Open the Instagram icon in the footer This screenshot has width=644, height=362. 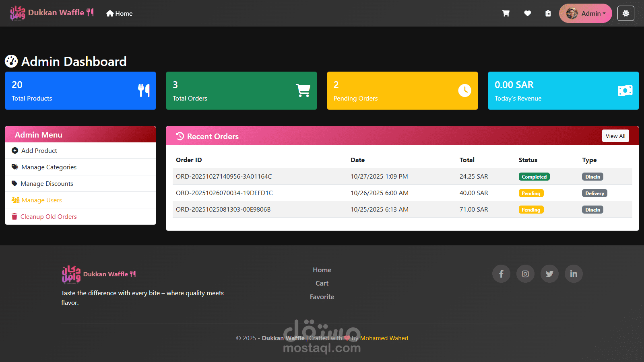(x=525, y=274)
